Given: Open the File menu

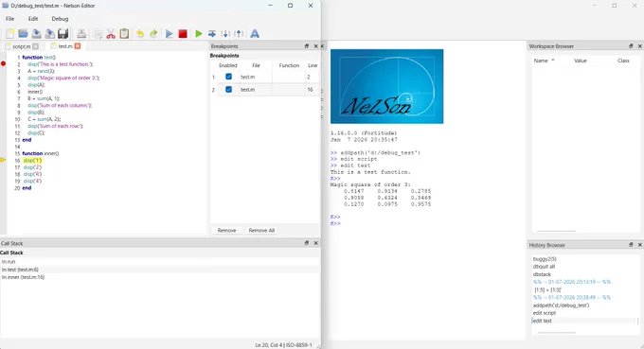Looking at the screenshot, I should 9,19.
